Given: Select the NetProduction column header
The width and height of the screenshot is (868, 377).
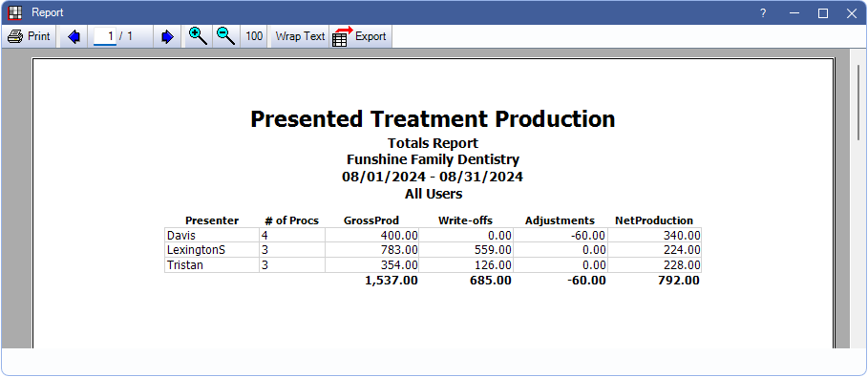Looking at the screenshot, I should 654,220.
